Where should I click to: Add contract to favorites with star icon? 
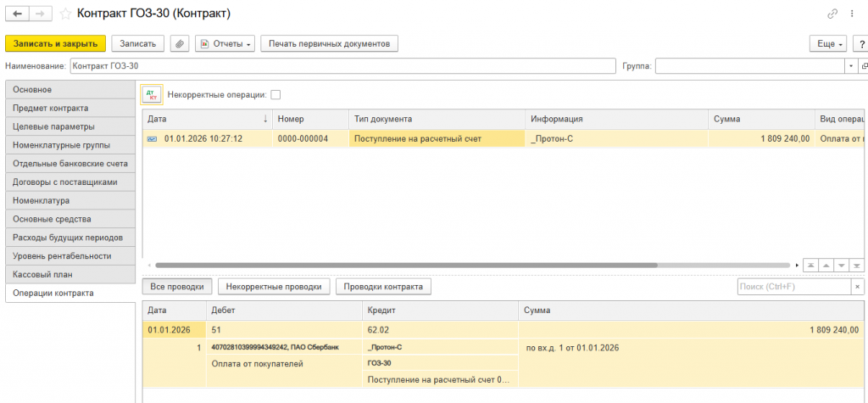[x=65, y=14]
